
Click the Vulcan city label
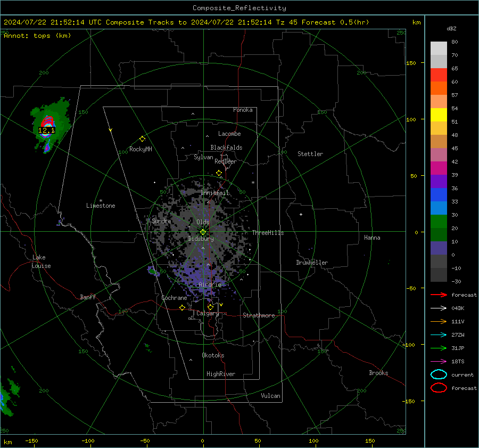(271, 396)
